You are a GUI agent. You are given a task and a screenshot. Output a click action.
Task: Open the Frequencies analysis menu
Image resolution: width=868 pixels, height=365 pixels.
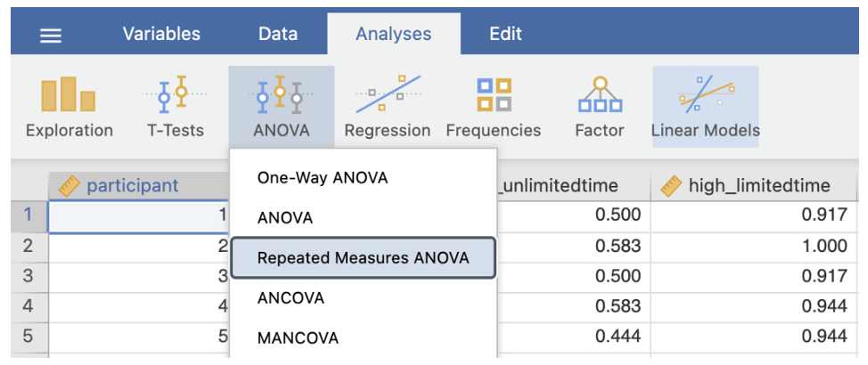pyautogui.click(x=493, y=106)
